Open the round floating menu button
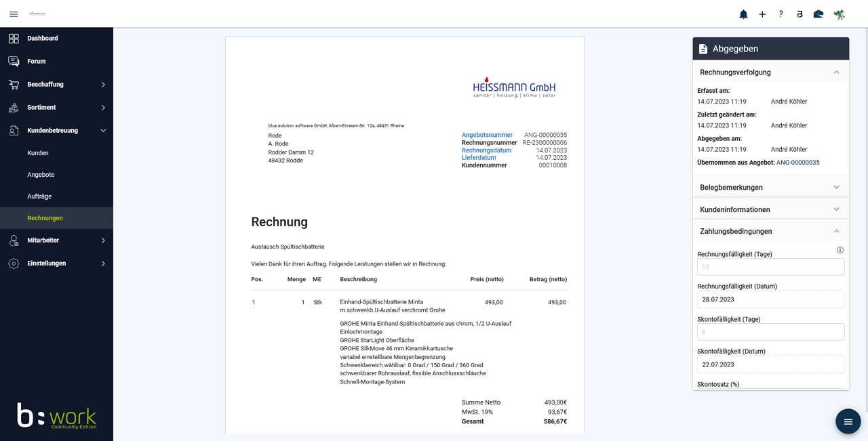The image size is (868, 441). 848,421
